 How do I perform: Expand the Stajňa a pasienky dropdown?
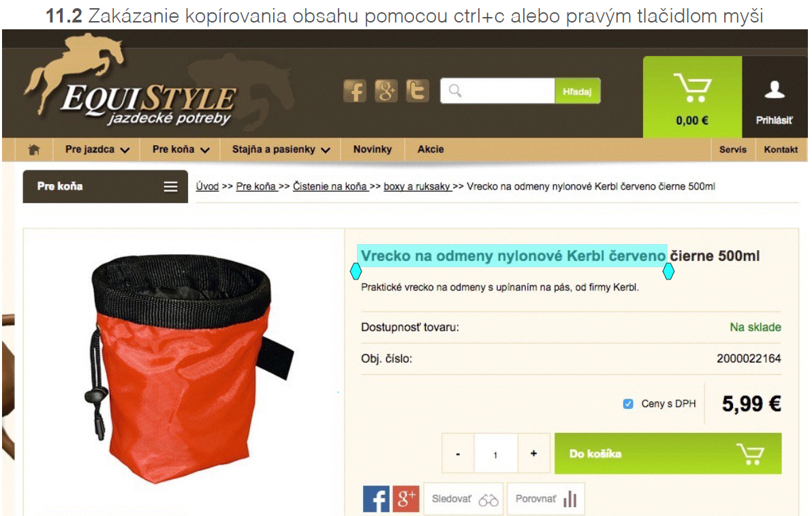click(281, 150)
